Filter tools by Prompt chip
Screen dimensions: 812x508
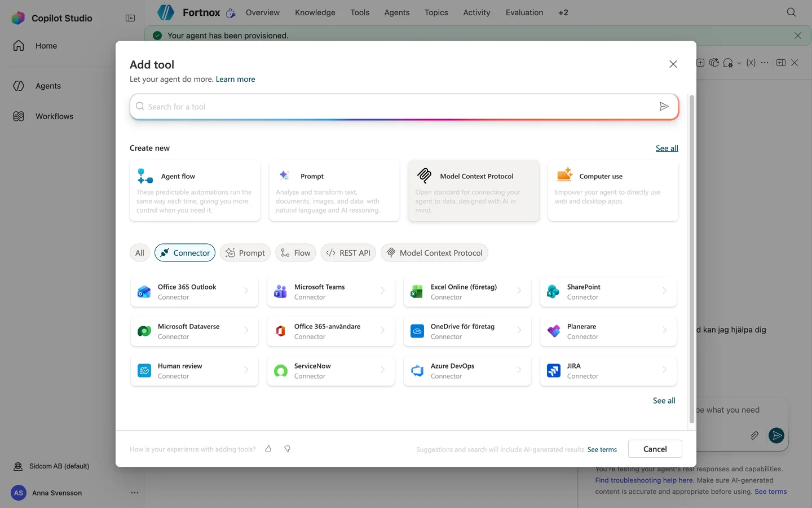point(245,253)
